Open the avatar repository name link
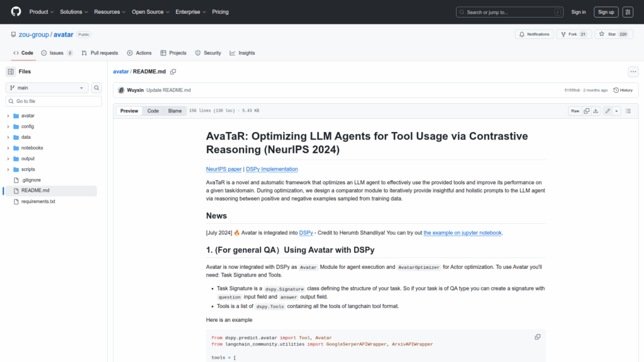This screenshot has width=644, height=362. pos(64,35)
